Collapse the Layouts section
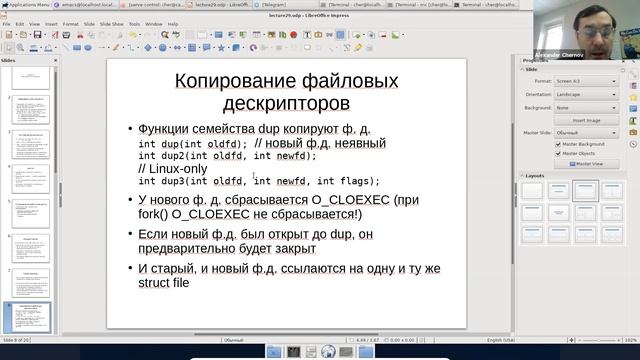640x360 pixels. click(x=522, y=176)
